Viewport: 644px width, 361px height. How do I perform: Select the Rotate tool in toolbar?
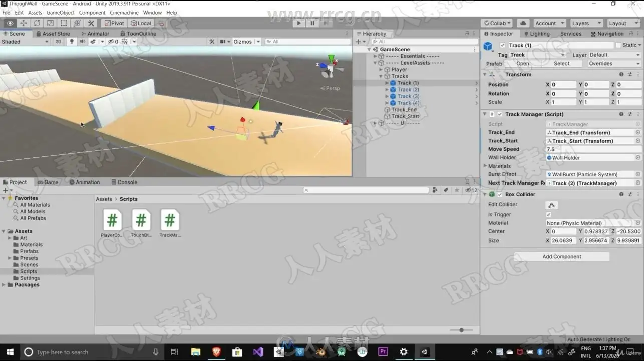tap(37, 23)
